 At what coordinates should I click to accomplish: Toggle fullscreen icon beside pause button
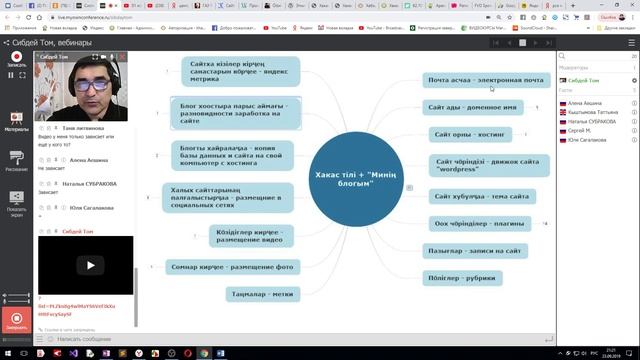(x=22, y=76)
